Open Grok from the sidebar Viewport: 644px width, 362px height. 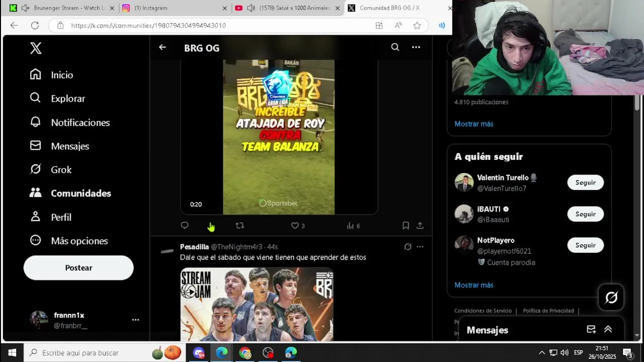pyautogui.click(x=50, y=170)
